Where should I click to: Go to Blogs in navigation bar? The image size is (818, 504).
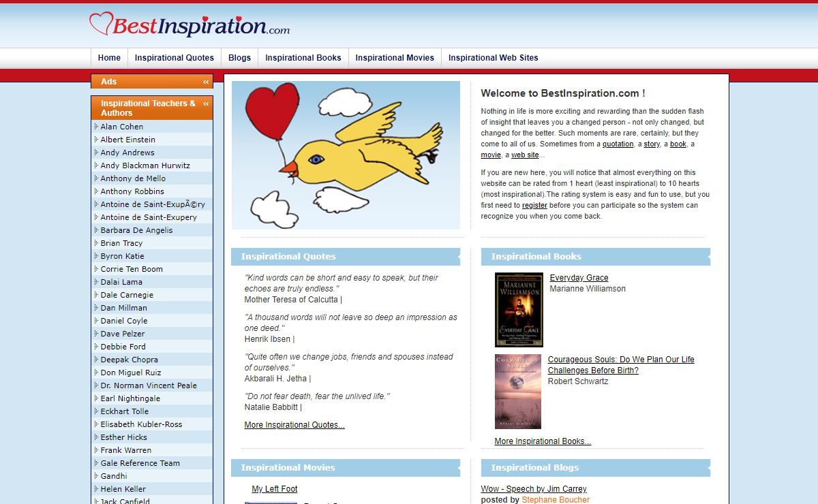pyautogui.click(x=239, y=58)
